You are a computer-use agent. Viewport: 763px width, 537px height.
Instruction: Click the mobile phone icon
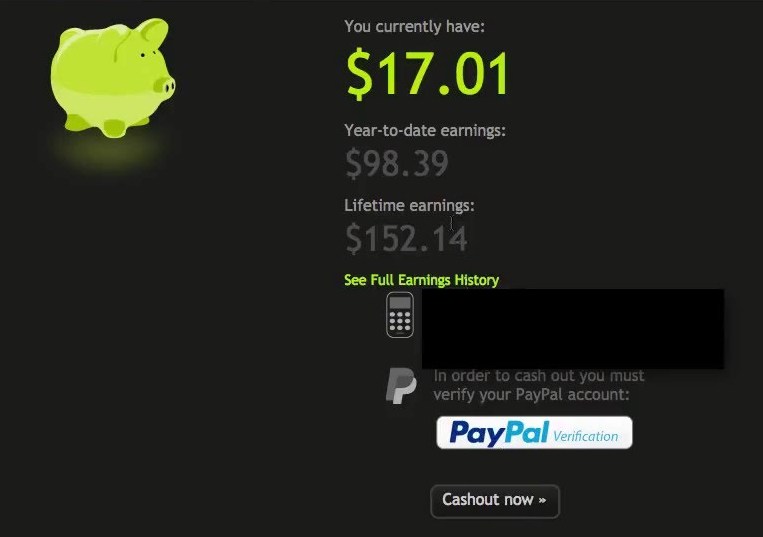click(400, 315)
